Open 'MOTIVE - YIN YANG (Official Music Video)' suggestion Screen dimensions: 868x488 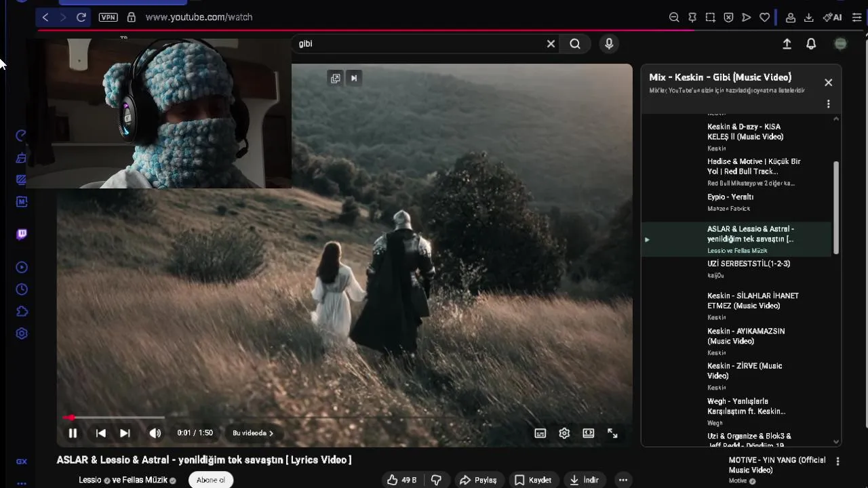pos(777,465)
